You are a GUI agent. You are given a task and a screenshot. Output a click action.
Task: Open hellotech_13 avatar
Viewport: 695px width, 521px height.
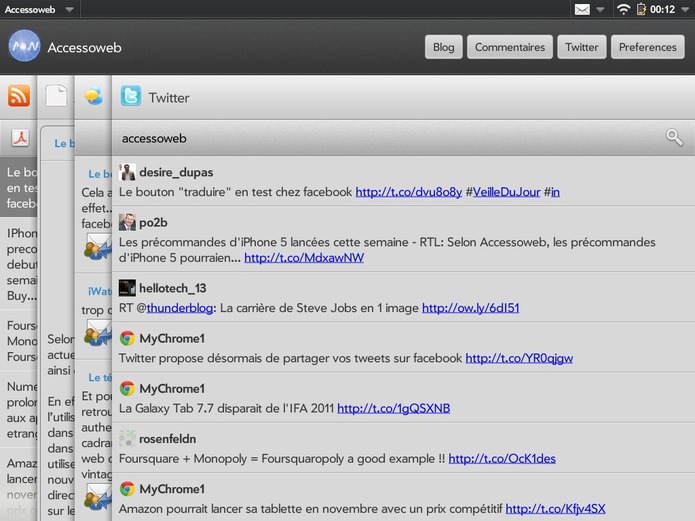127,288
